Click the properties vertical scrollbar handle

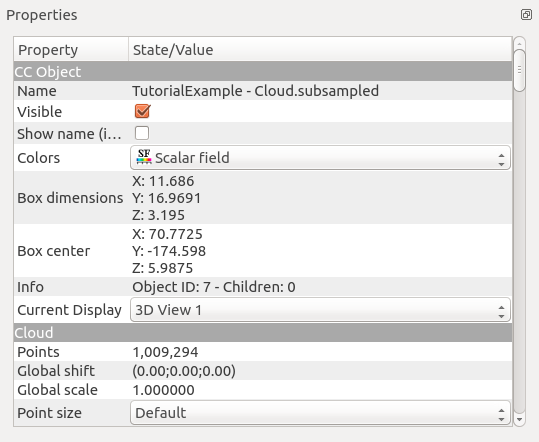click(519, 70)
